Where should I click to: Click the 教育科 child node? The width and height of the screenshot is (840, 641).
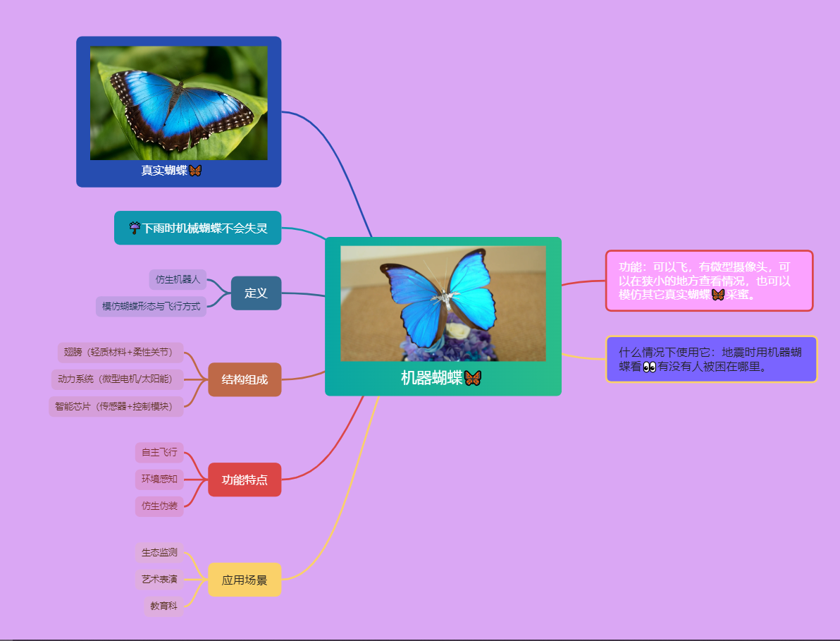163,606
